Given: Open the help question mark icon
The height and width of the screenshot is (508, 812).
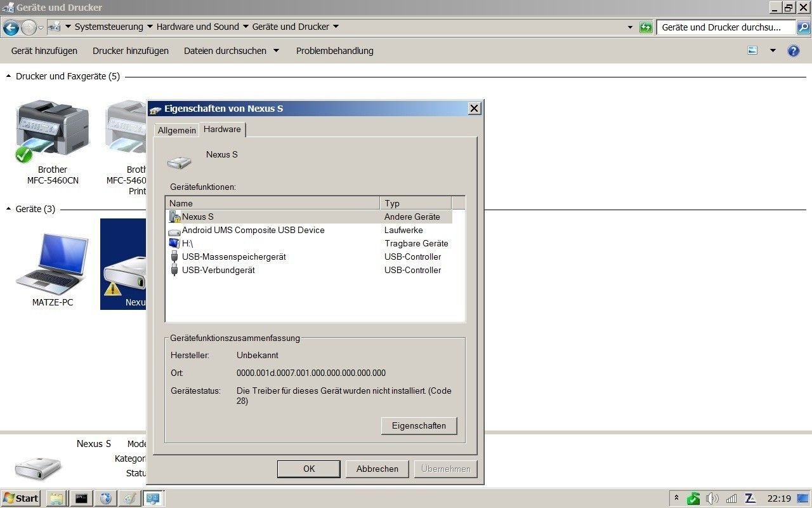Looking at the screenshot, I should click(x=793, y=51).
